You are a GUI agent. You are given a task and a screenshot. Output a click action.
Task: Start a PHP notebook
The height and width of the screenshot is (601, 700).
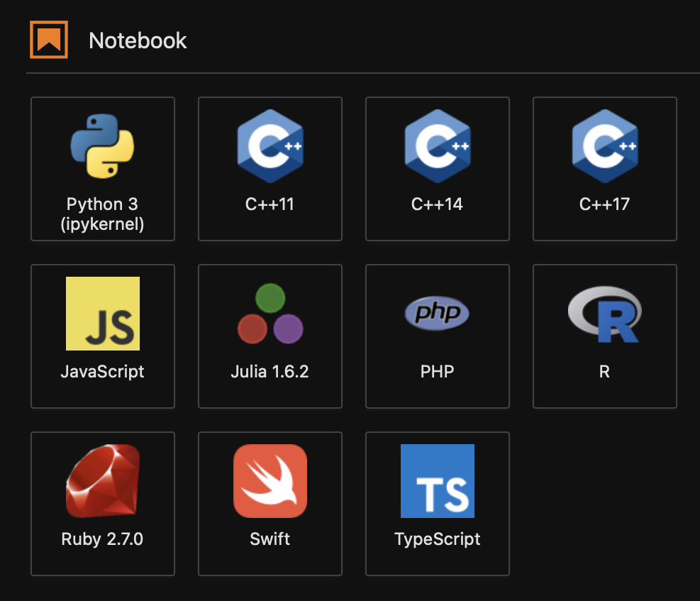click(x=438, y=336)
